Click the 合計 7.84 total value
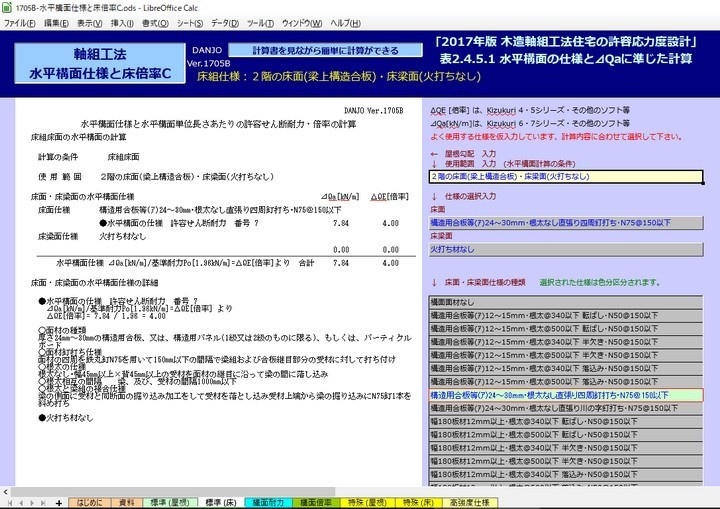Screen dimensions: 720x509 [x=341, y=263]
